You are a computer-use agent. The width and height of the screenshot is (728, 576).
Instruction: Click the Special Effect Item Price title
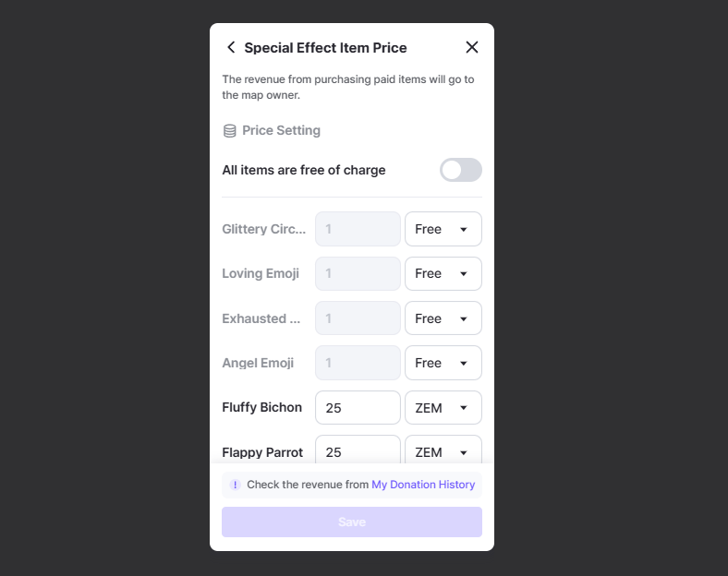pos(325,48)
